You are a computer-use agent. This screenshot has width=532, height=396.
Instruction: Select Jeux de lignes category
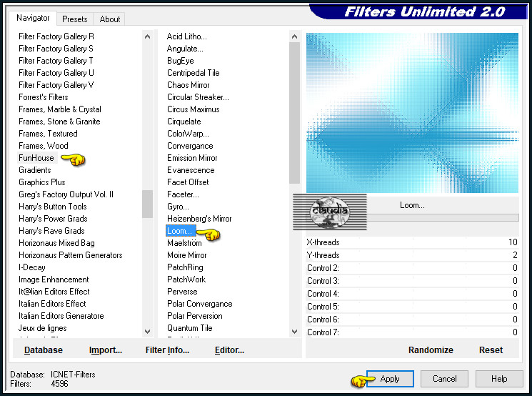[43, 328]
